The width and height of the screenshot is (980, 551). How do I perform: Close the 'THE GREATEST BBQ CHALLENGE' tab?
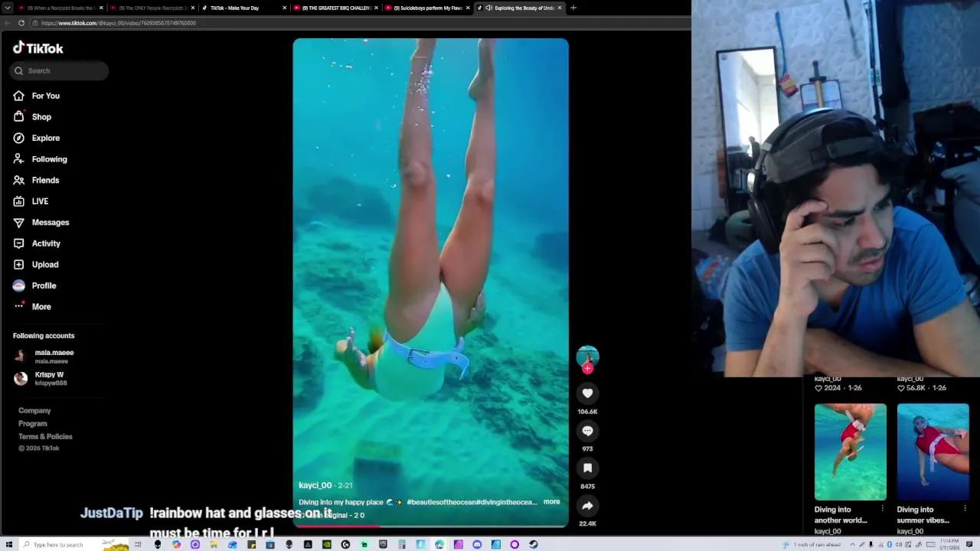(376, 8)
